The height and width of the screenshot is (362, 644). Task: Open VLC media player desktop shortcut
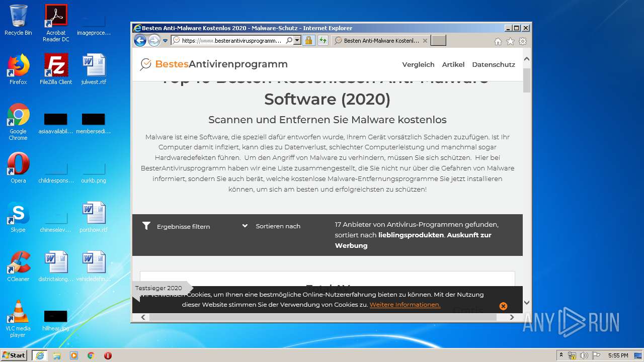pos(18,319)
